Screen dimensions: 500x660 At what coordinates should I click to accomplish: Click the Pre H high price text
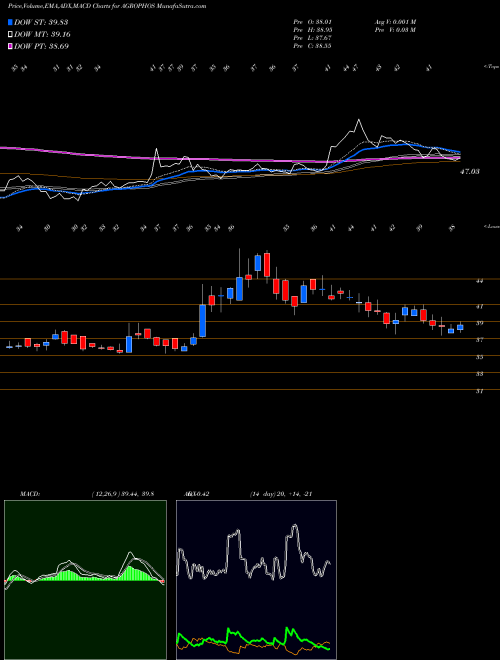[x=313, y=30]
